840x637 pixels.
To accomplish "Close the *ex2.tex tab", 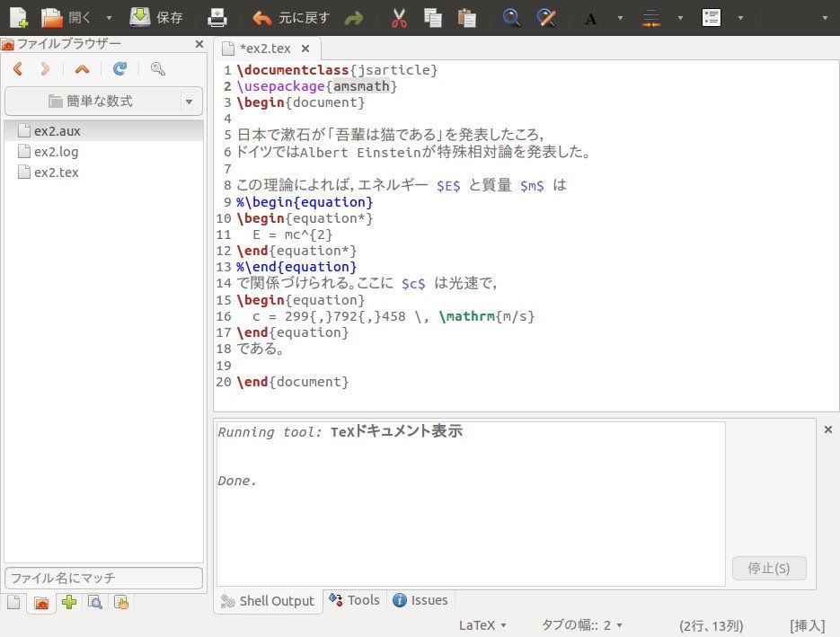I will tap(305, 49).
